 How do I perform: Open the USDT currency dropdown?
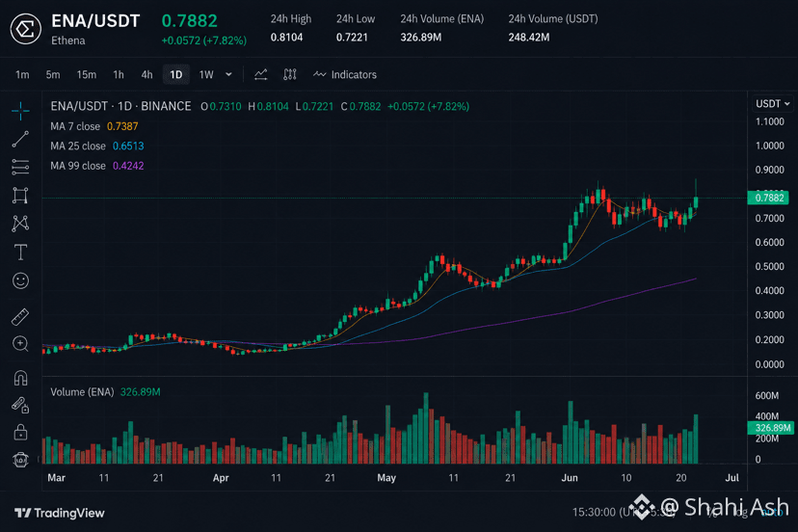click(773, 103)
